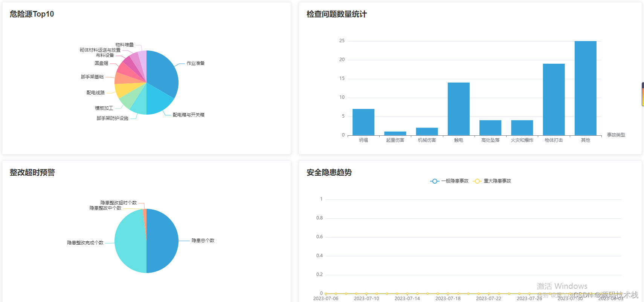
Task: Click the 隐患整改中个数 label
Action: (105, 208)
